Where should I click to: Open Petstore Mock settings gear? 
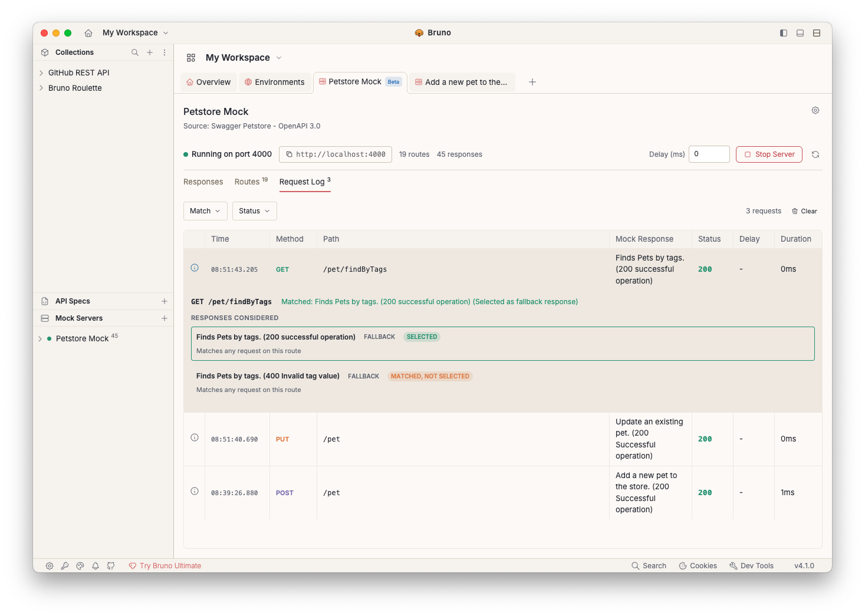pos(815,110)
